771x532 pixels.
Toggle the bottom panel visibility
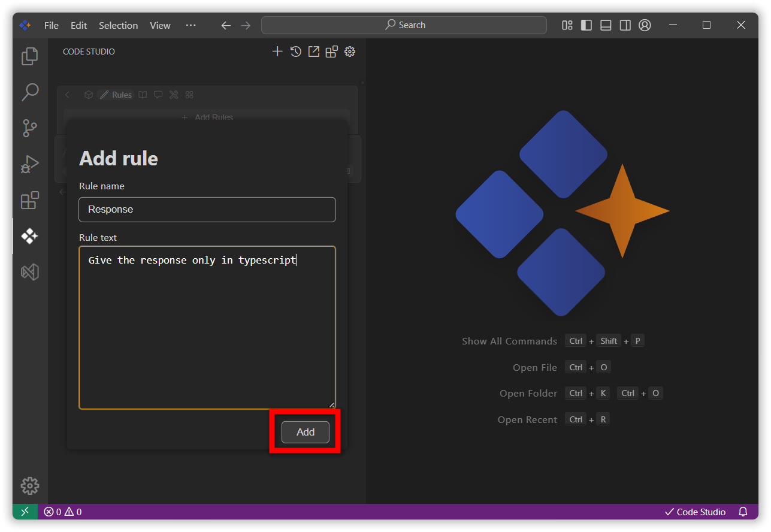pyautogui.click(x=606, y=25)
